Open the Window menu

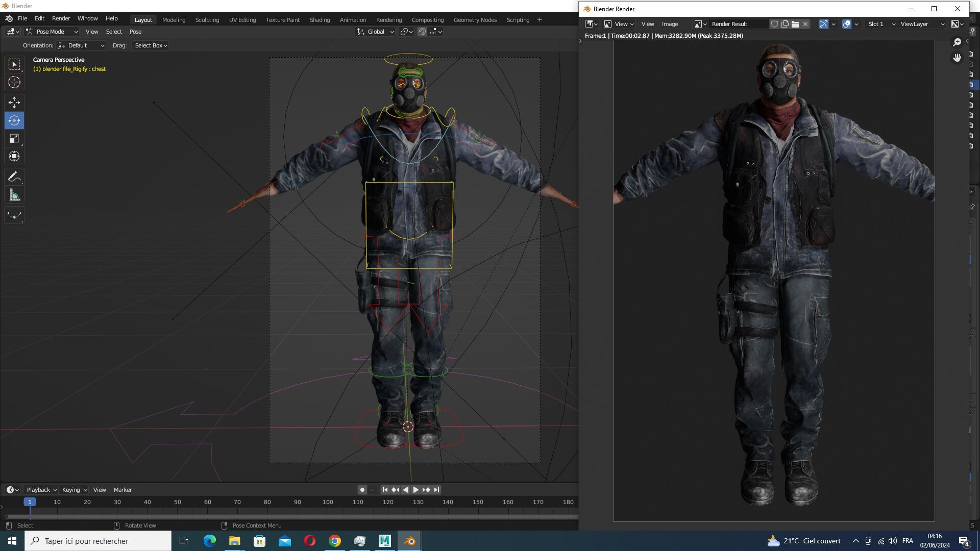87,18
